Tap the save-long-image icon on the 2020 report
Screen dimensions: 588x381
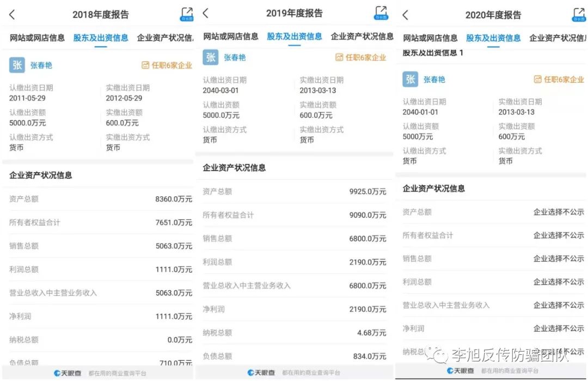tap(579, 15)
